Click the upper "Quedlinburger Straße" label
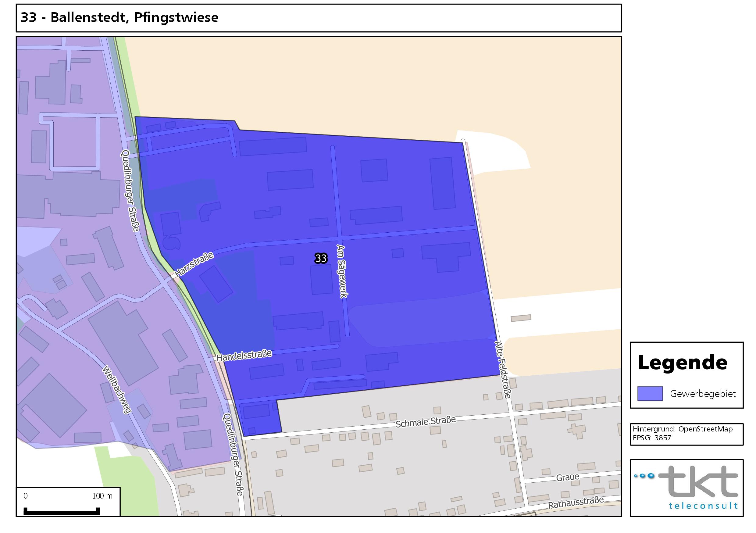 130,191
